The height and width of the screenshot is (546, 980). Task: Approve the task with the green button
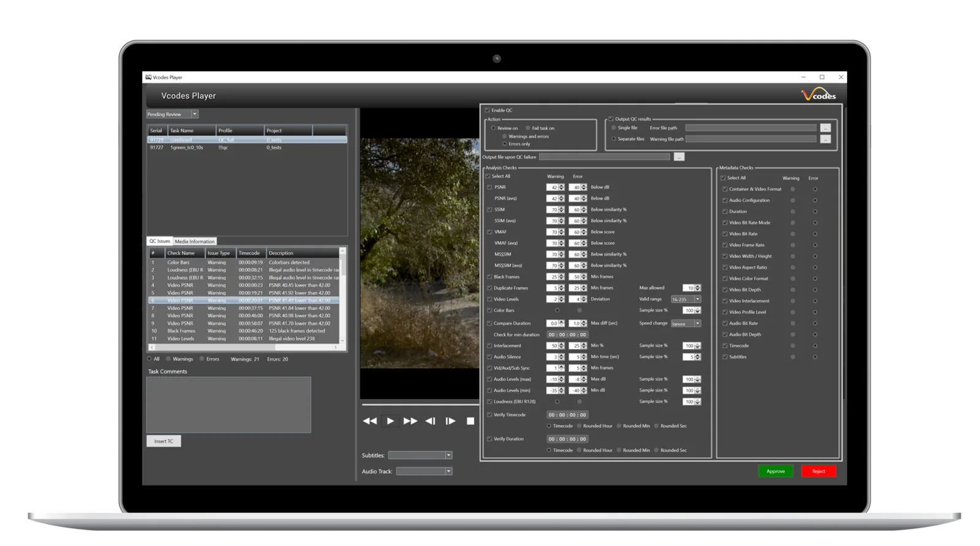775,471
